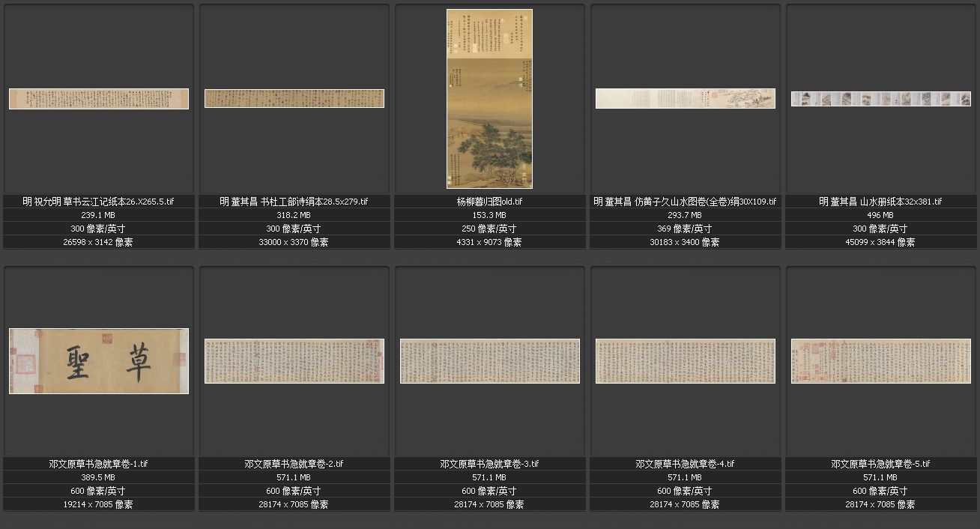Image resolution: width=980 pixels, height=529 pixels.
Task: Pick the 邓文原草书急就章卷-2 image thumbnail
Action: coord(294,361)
